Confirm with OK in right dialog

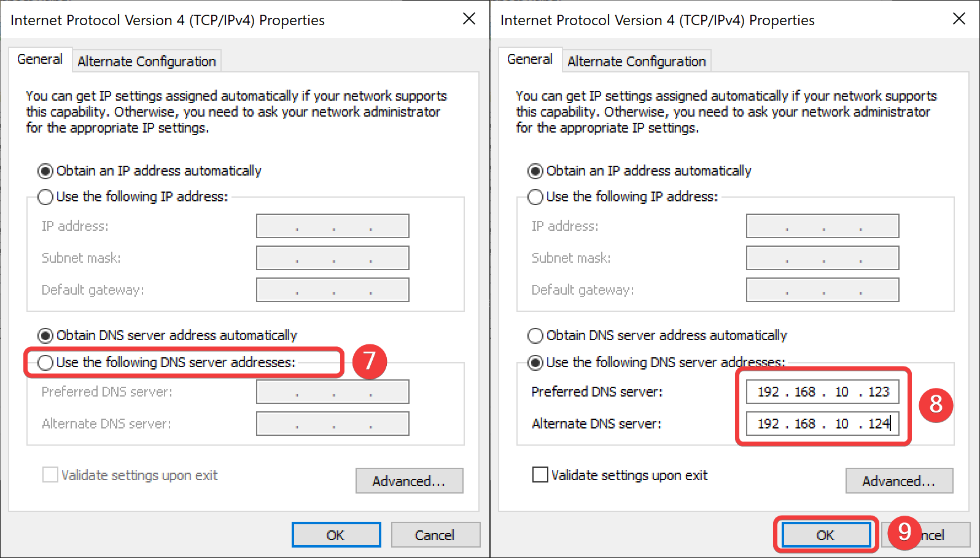(x=825, y=535)
